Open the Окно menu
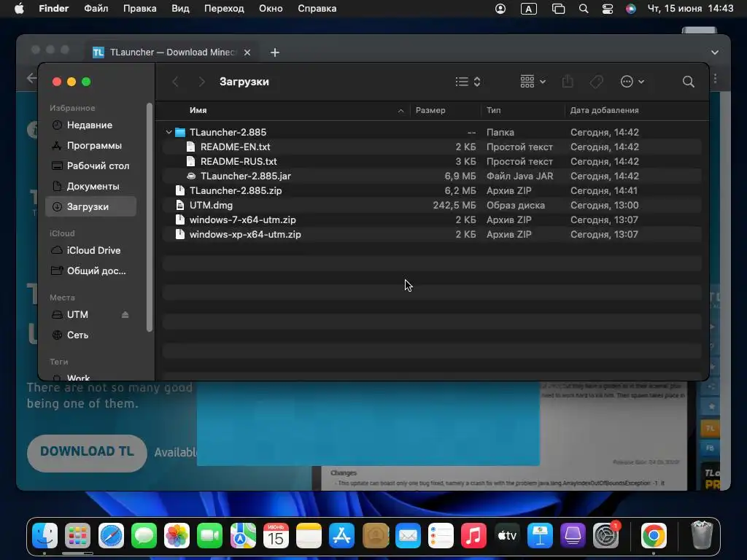This screenshot has height=560, width=747. pos(271,9)
